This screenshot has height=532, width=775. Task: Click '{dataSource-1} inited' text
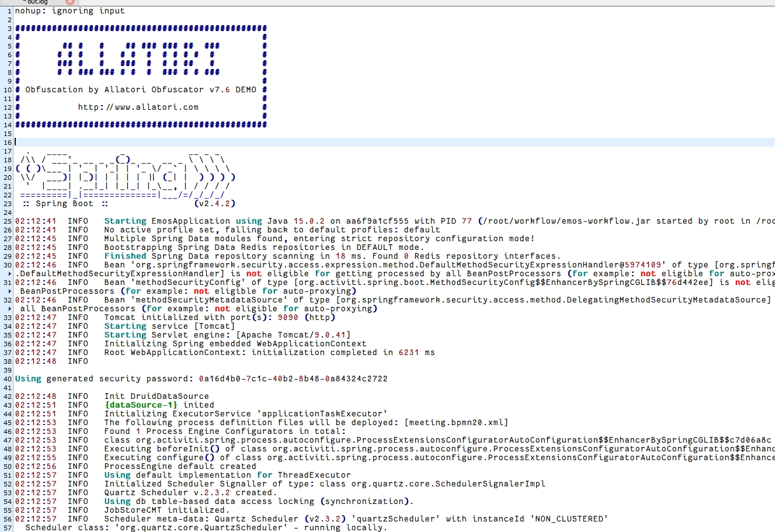point(159,405)
